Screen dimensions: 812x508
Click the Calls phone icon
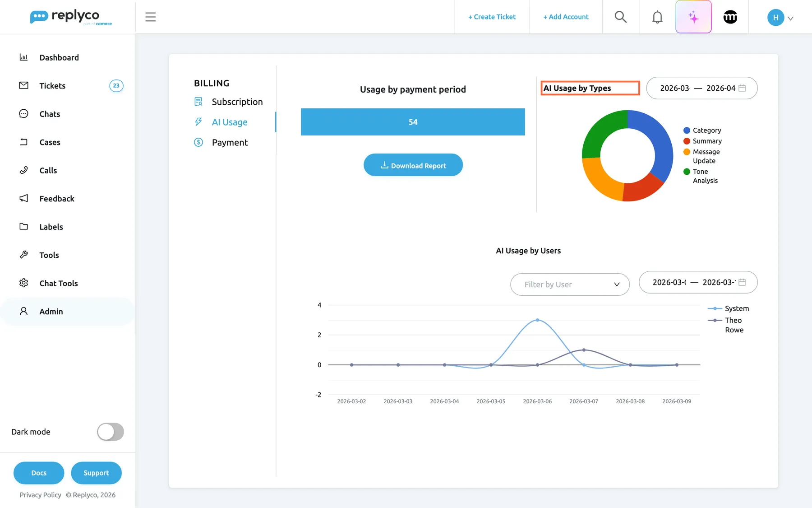(23, 170)
